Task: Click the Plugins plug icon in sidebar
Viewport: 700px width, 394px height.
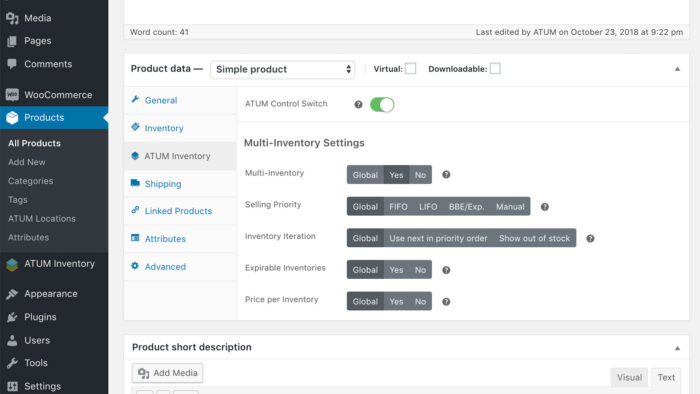Action: point(12,317)
